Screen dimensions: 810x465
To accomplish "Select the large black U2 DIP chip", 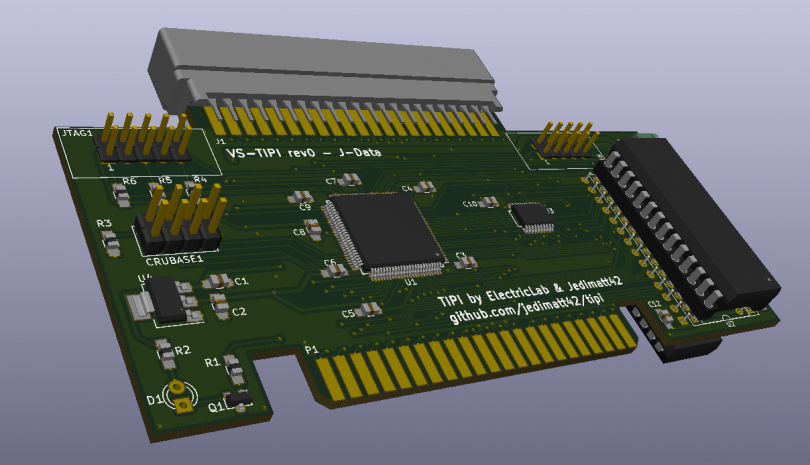I will point(688,228).
